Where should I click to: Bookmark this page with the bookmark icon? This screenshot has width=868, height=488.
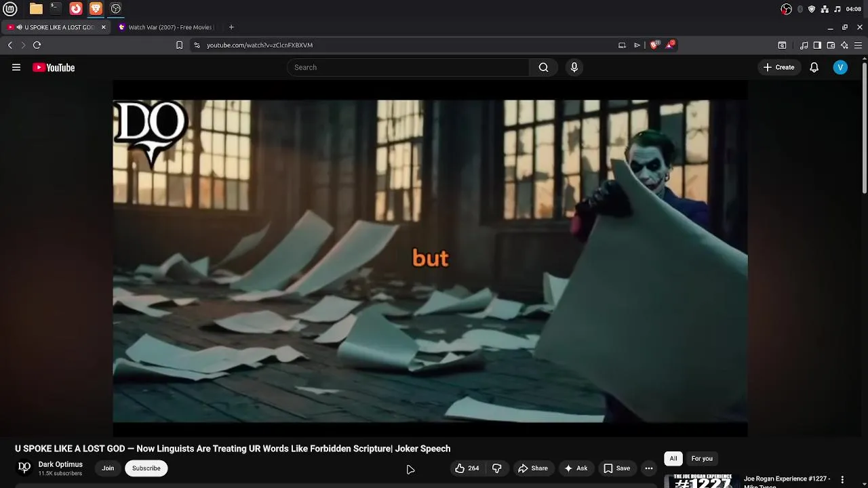pos(179,45)
